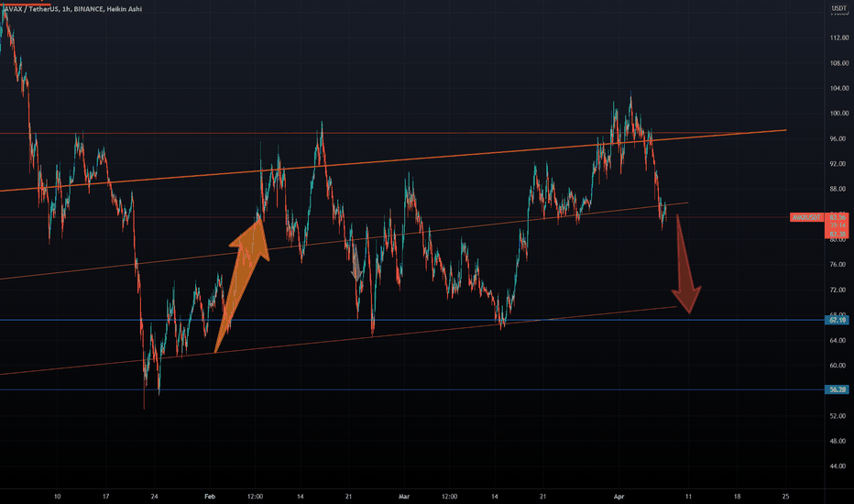
Task: Click the 112.00 price axis label
Action: (838, 38)
